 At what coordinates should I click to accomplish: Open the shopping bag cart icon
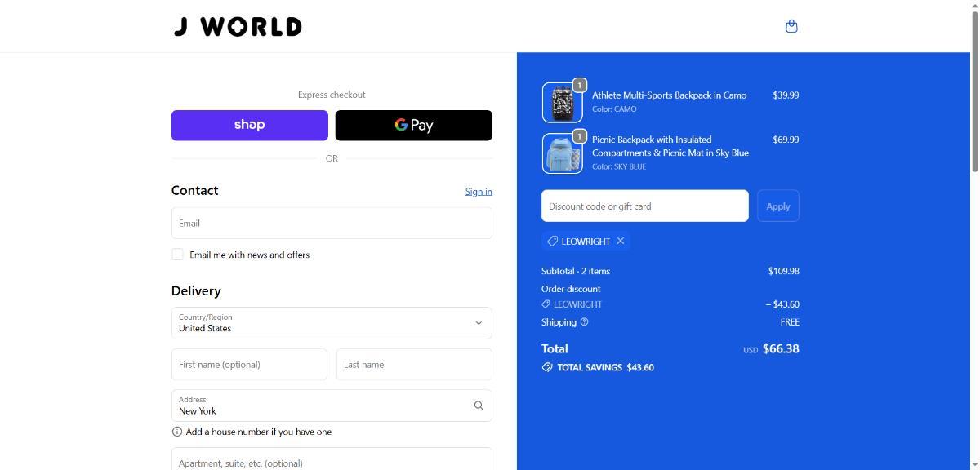coord(791,26)
